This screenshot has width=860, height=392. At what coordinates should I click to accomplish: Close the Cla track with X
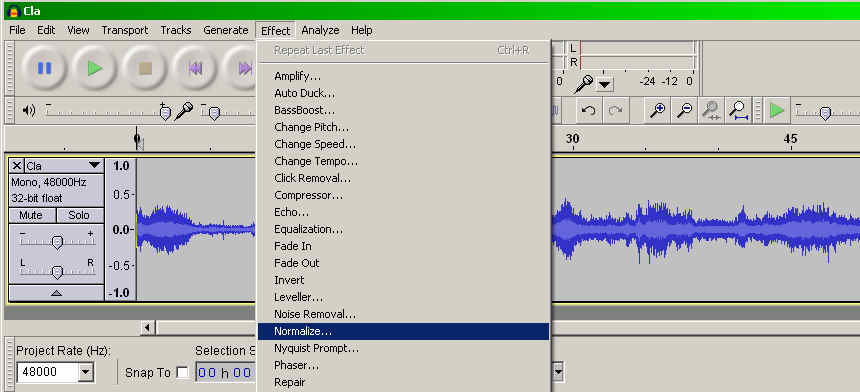tap(18, 166)
